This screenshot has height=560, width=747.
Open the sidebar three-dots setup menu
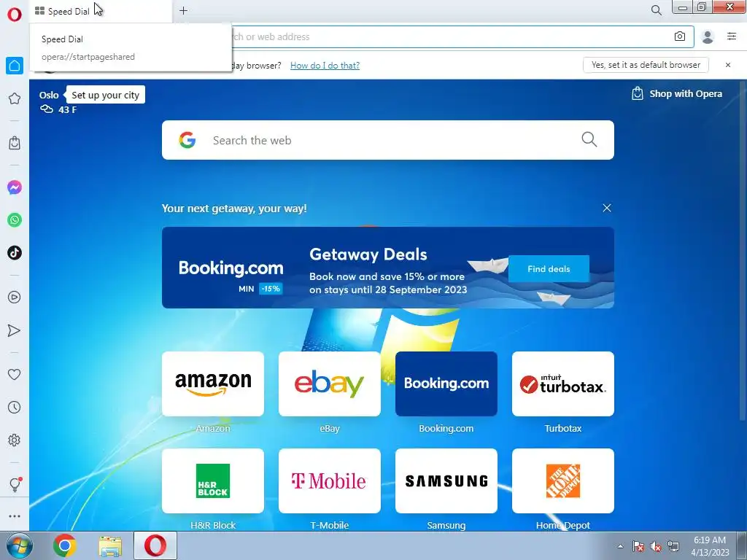(15, 516)
